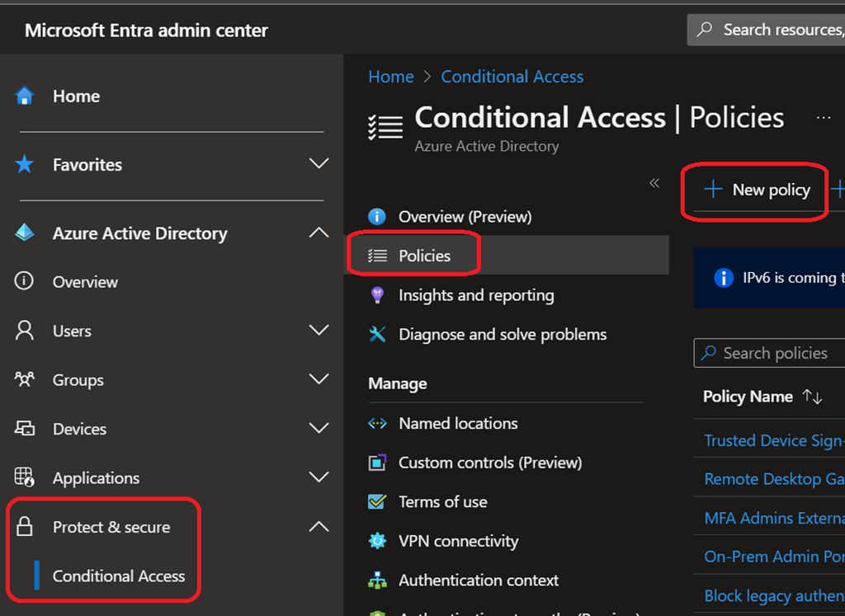
Task: Open Overview (Preview) menu item
Action: tap(465, 217)
